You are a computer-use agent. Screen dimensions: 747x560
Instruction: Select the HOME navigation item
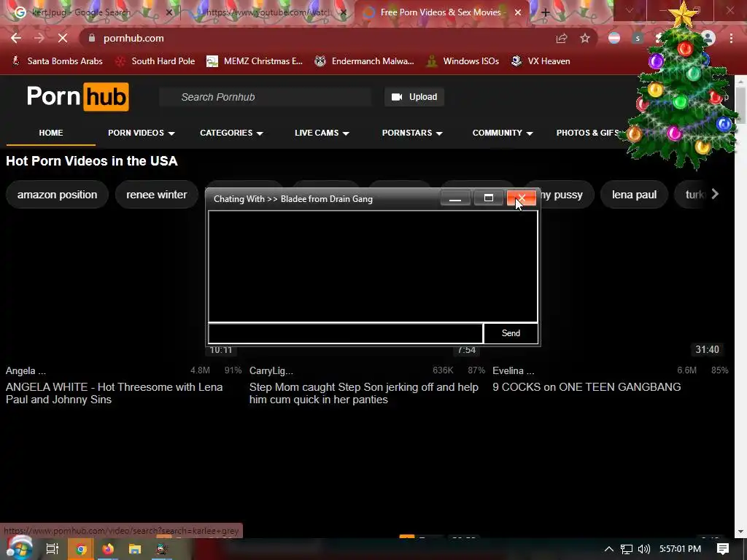click(x=51, y=133)
